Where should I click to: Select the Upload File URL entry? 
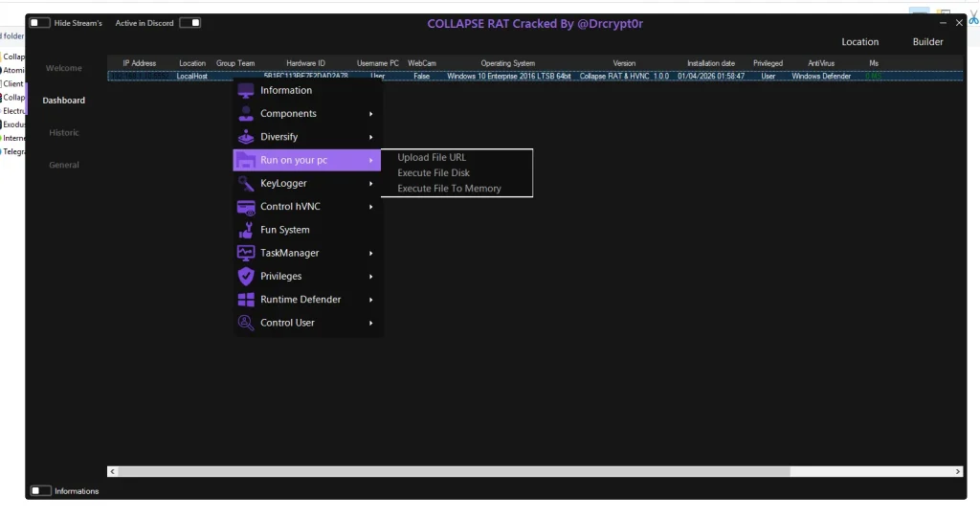(432, 157)
